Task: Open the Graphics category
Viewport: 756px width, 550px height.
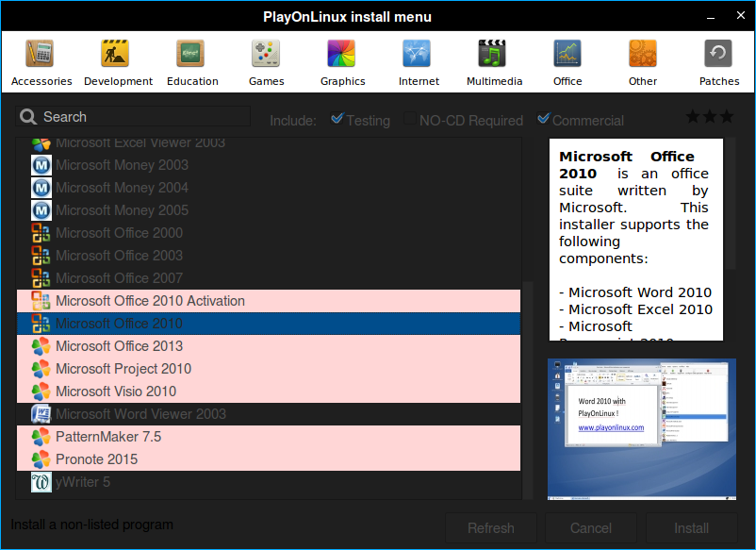Action: click(342, 62)
